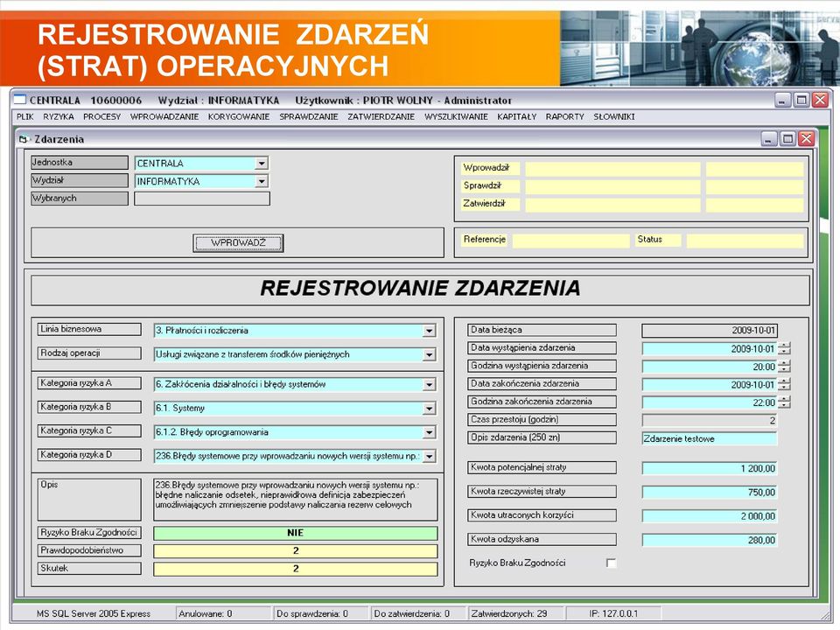This screenshot has width=840, height=630.
Task: Click the Skutek value field
Action: [295, 569]
